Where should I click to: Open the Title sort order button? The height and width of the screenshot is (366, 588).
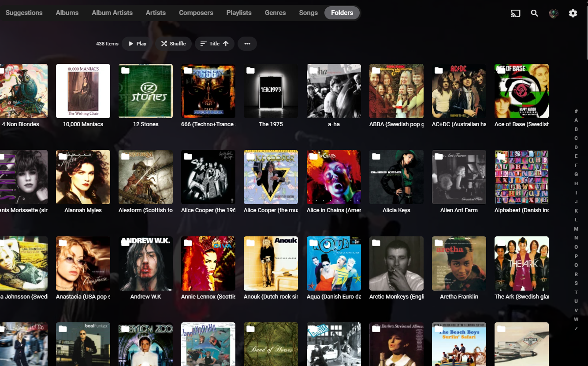(x=215, y=44)
